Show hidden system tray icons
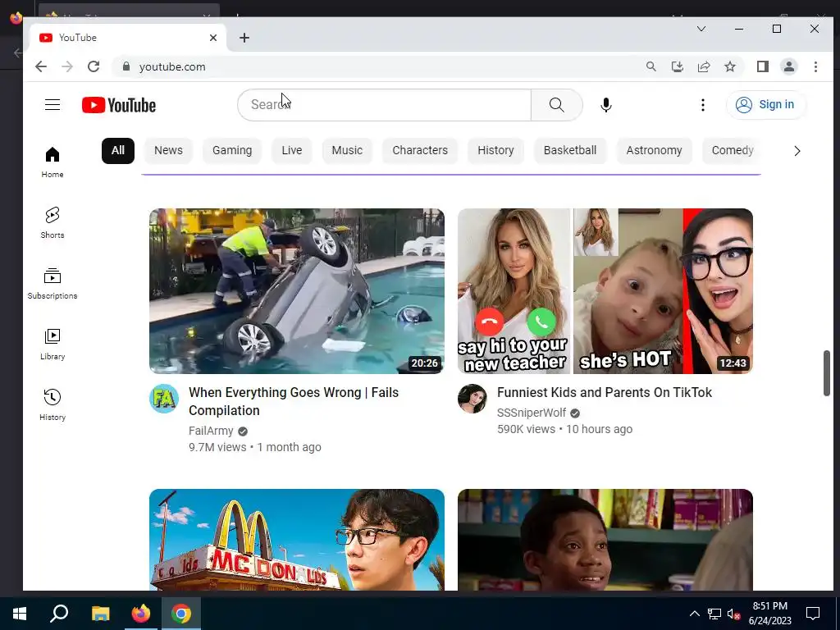This screenshot has width=840, height=630. 694,614
